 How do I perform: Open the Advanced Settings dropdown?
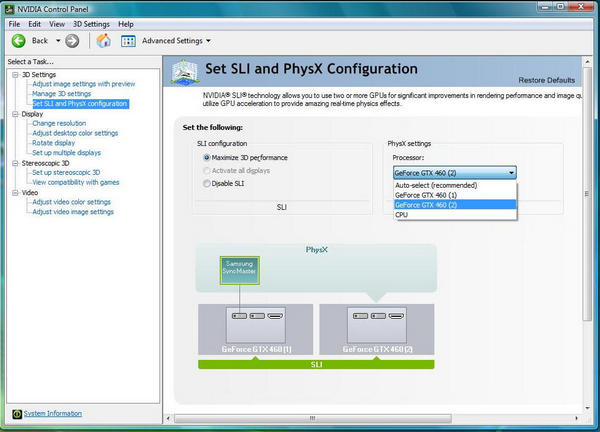tap(208, 41)
